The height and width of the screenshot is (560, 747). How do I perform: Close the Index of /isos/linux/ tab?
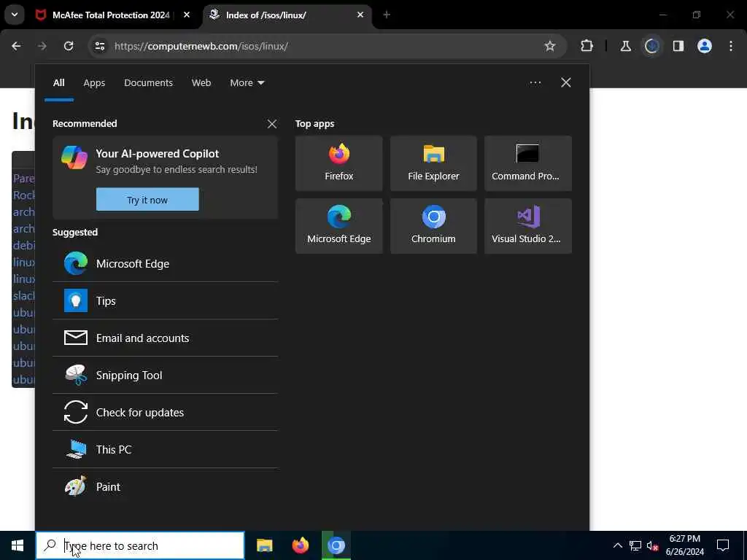360,15
